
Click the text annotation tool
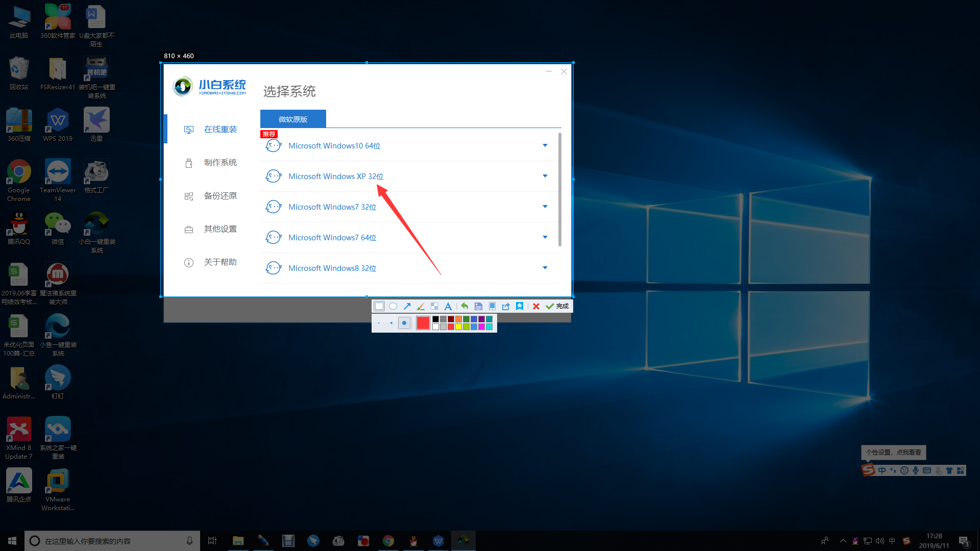(448, 306)
